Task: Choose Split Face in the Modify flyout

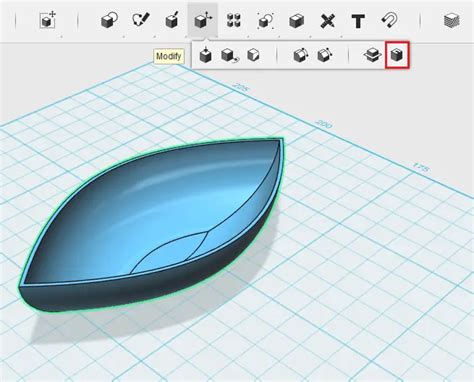Action: click(253, 55)
